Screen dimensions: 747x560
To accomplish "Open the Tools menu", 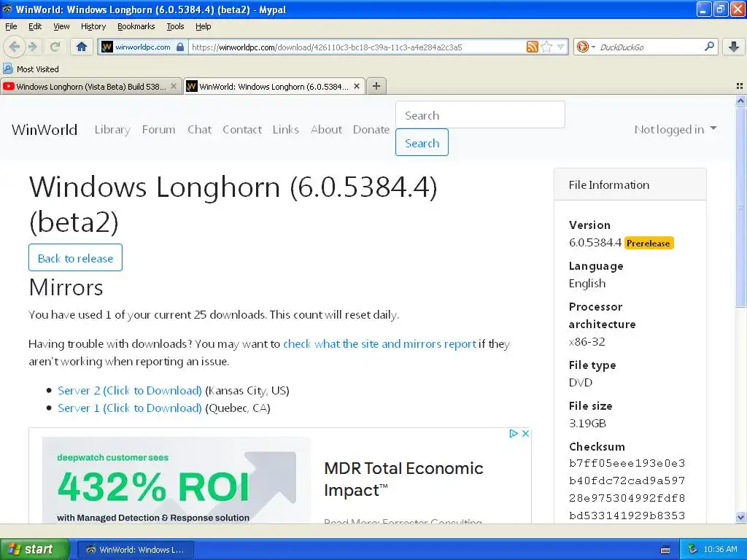I will click(175, 26).
